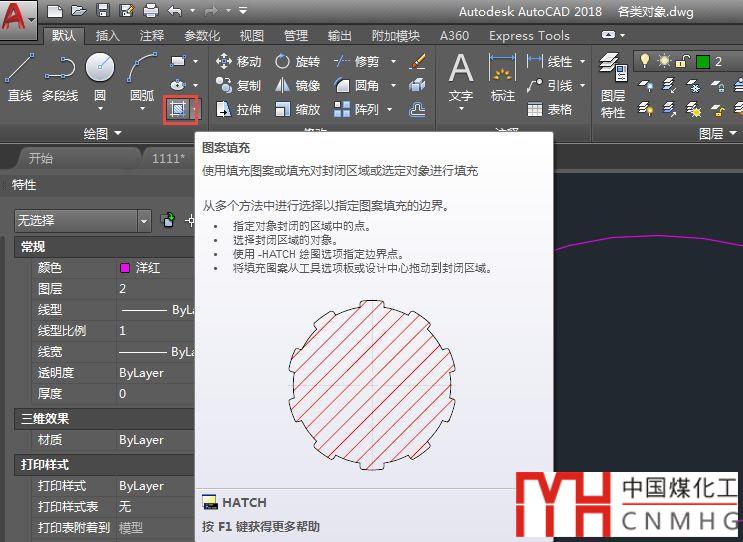Screen dimensions: 743x542
Task: Expand the Draw (绘图) panel dropdown
Action: pyautogui.click(x=103, y=133)
